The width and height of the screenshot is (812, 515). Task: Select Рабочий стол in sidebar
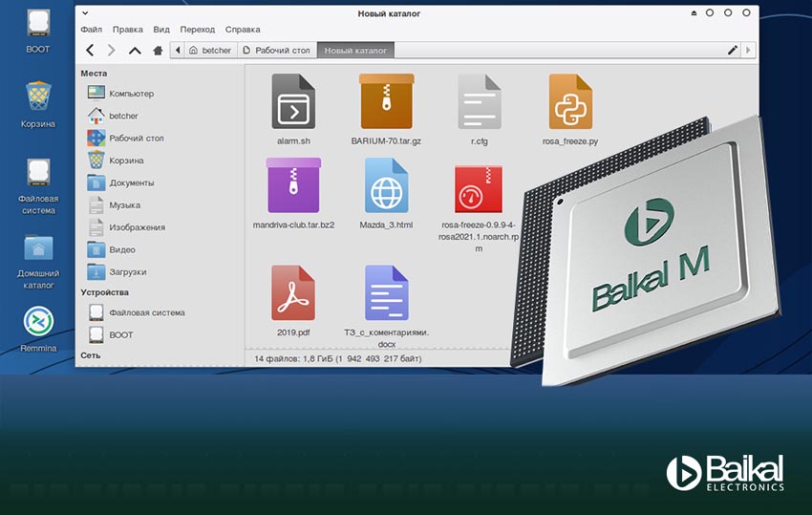[126, 138]
